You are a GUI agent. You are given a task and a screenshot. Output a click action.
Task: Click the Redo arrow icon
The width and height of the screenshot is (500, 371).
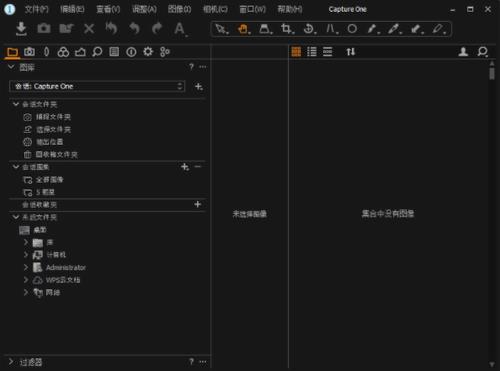[157, 29]
